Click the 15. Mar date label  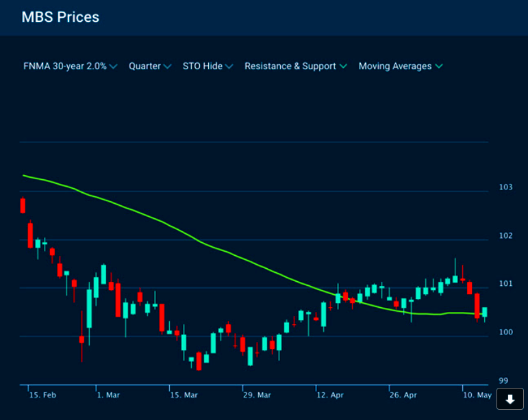[184, 395]
